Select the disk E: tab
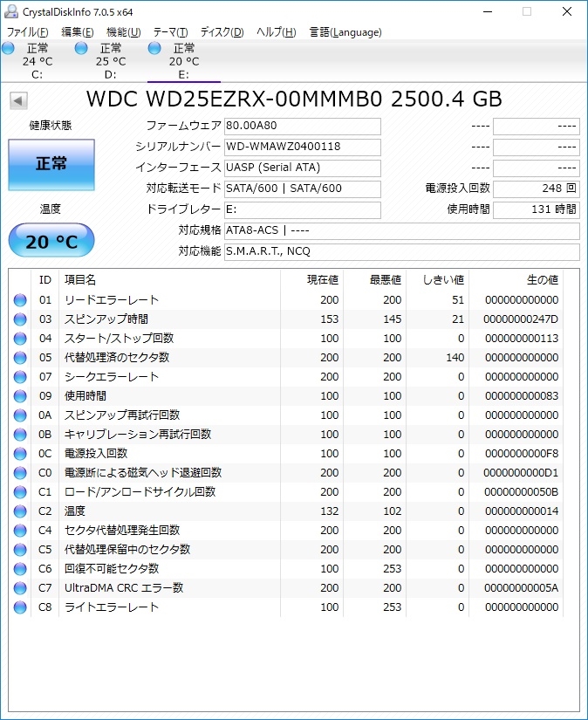This screenshot has height=720, width=588. [183, 61]
